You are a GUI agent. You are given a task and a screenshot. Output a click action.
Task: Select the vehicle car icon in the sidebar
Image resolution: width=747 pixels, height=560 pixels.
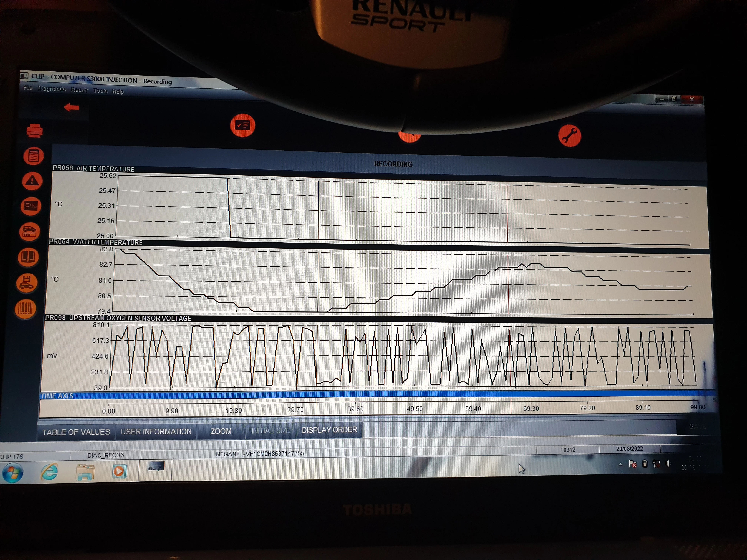point(29,231)
